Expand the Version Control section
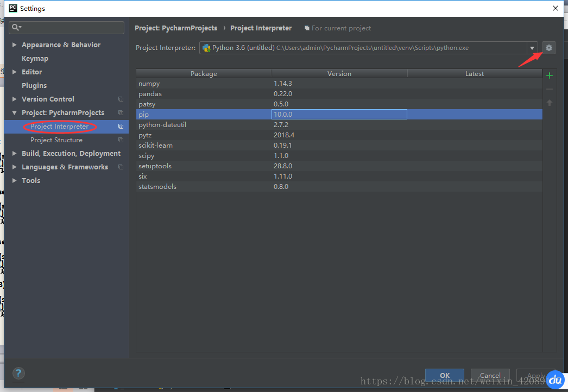The height and width of the screenshot is (392, 568). click(14, 99)
